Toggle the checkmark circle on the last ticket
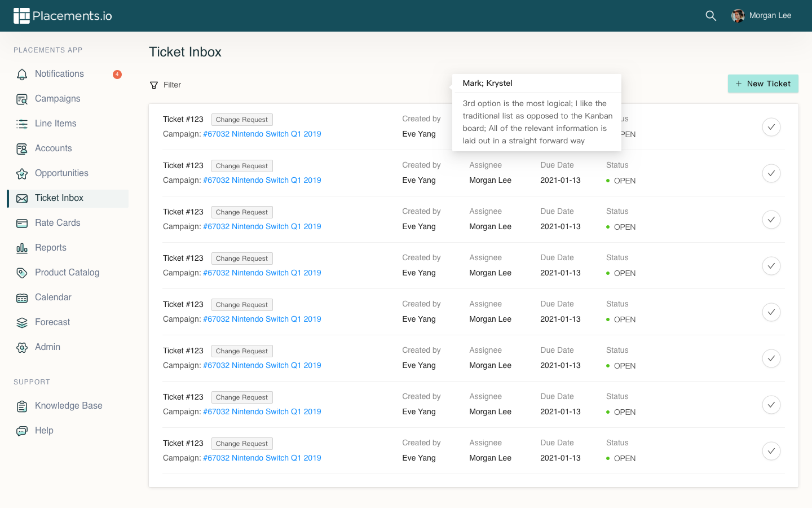The image size is (812, 508). (x=771, y=451)
